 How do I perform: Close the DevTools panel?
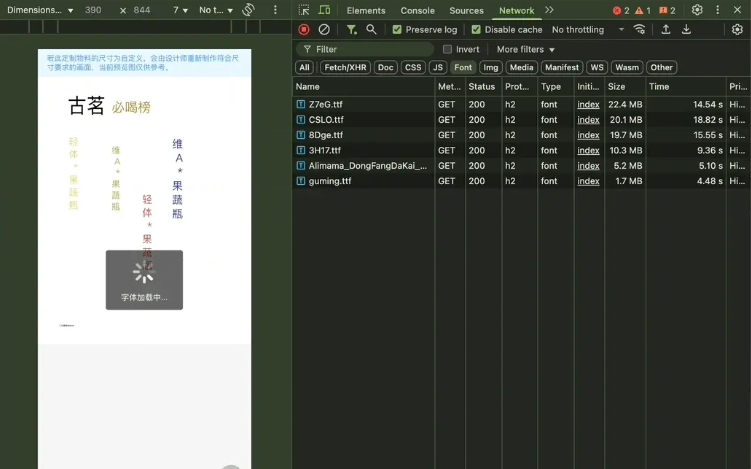[x=738, y=10]
